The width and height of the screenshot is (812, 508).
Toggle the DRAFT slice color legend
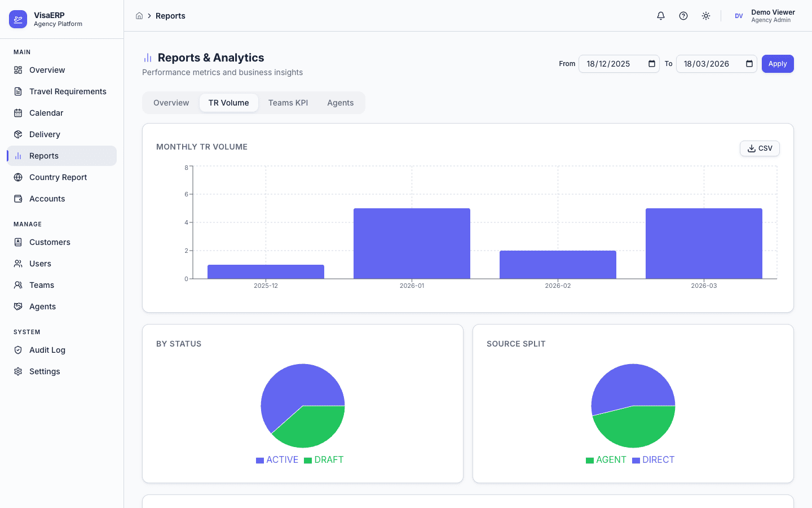[324, 459]
